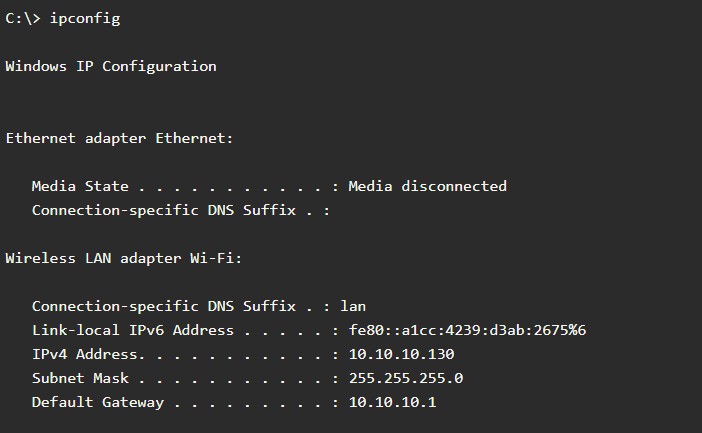This screenshot has width=702, height=433.
Task: Select the Windows IP Configuration heading
Action: coord(110,66)
